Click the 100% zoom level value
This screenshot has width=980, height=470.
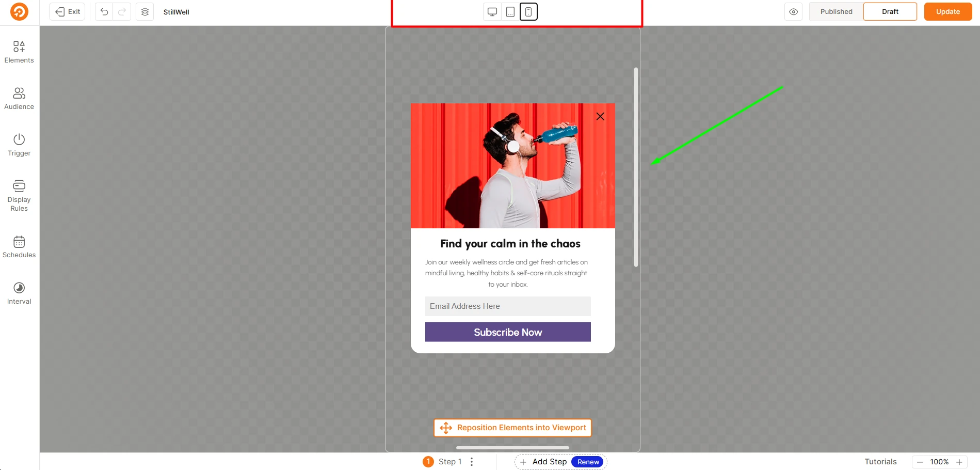tap(939, 462)
